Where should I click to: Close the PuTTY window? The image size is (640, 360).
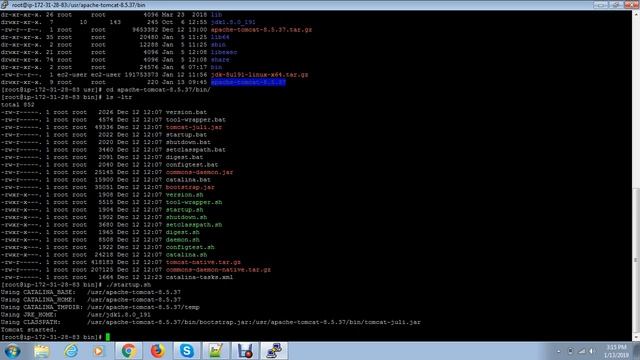(x=631, y=4)
